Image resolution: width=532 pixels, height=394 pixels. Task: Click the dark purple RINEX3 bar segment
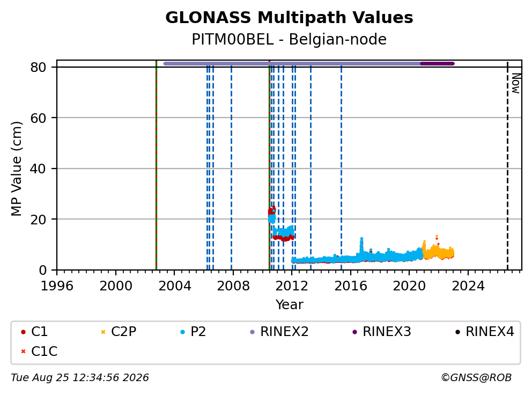[x=437, y=63]
